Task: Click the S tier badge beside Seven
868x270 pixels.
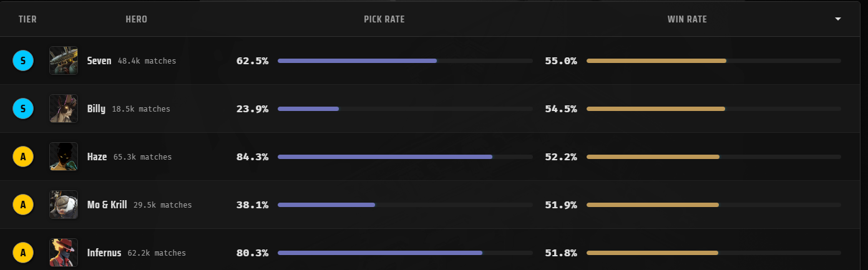Action: point(23,60)
